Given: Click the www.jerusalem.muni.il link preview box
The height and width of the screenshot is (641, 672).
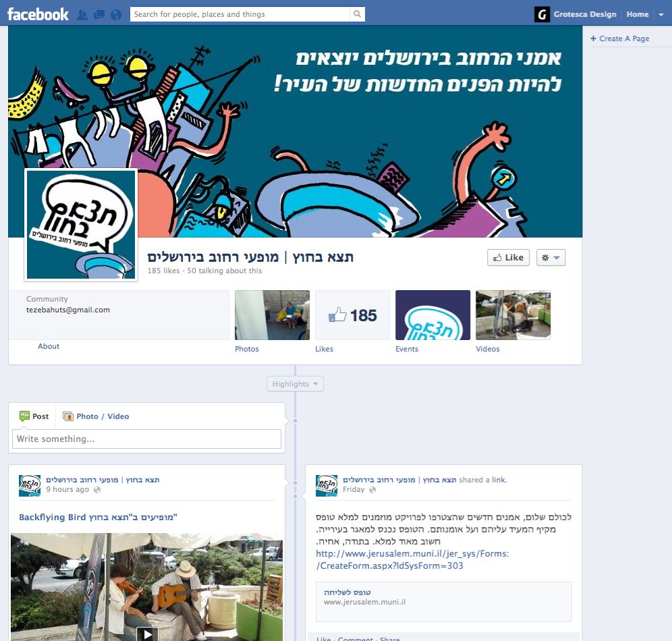Looking at the screenshot, I should (443, 602).
